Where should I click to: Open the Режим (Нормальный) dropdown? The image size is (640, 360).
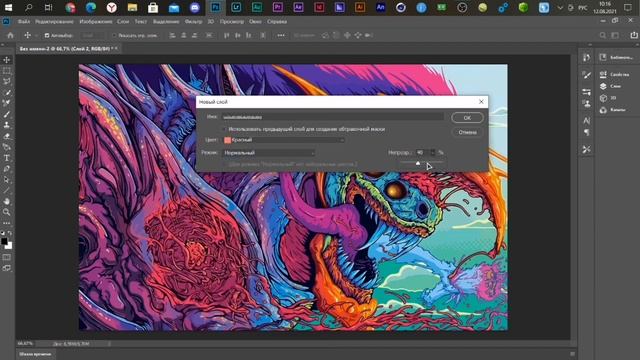269,153
